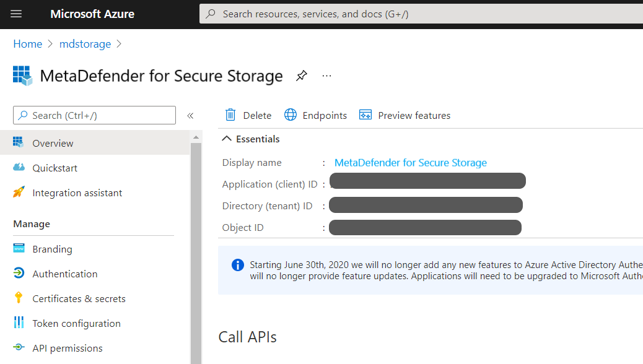The image size is (643, 364).
Task: Click the sidebar scrollbar track
Action: click(196, 253)
